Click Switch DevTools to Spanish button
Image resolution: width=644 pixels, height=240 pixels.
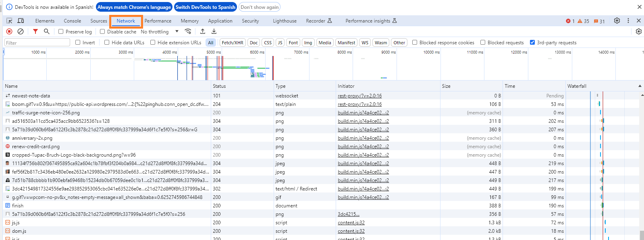(x=205, y=7)
